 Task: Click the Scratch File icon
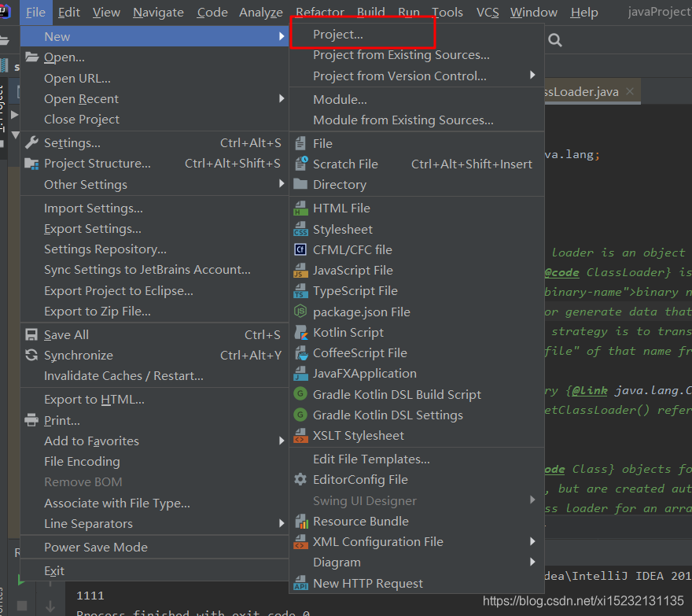tap(301, 164)
